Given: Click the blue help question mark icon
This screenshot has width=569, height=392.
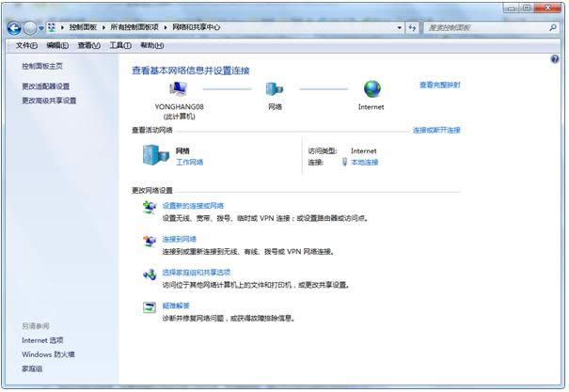Looking at the screenshot, I should 555,59.
